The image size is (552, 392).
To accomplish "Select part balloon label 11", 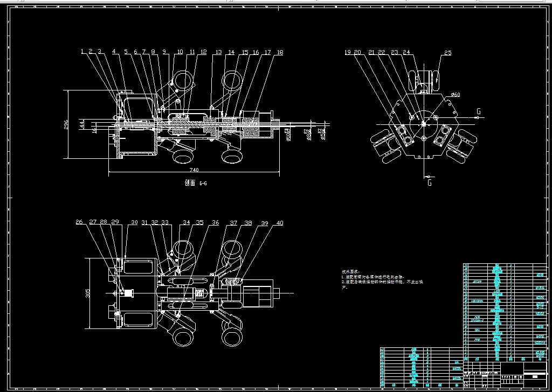I will point(192,52).
